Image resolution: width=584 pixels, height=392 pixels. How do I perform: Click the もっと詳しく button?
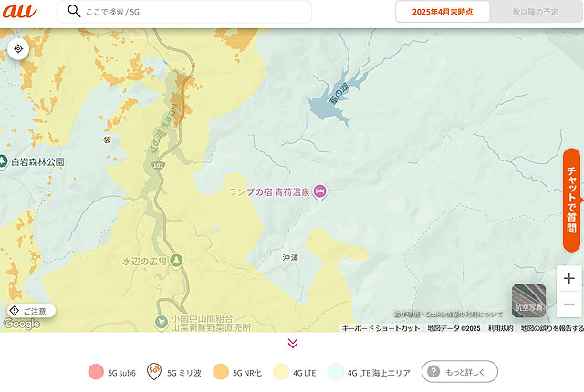460,372
